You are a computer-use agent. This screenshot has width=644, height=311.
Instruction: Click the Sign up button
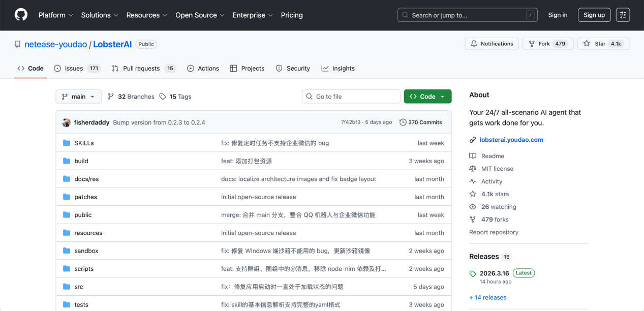click(594, 15)
